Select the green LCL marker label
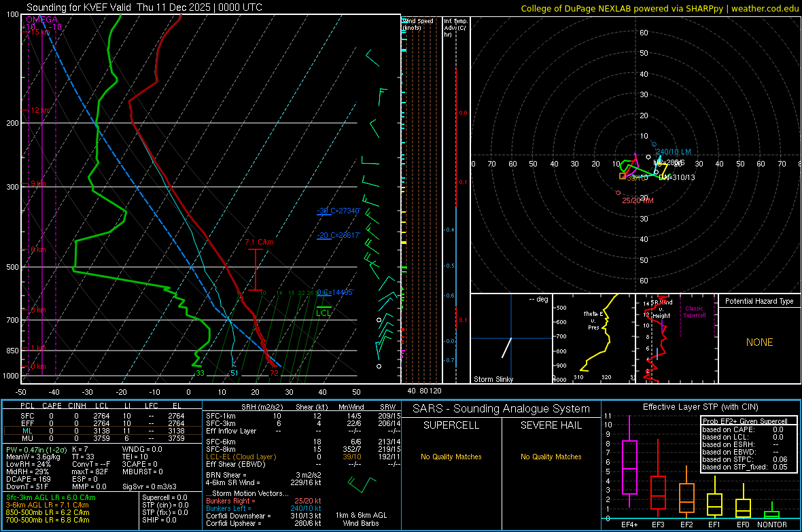Image resolution: width=802 pixels, height=532 pixels. click(324, 313)
